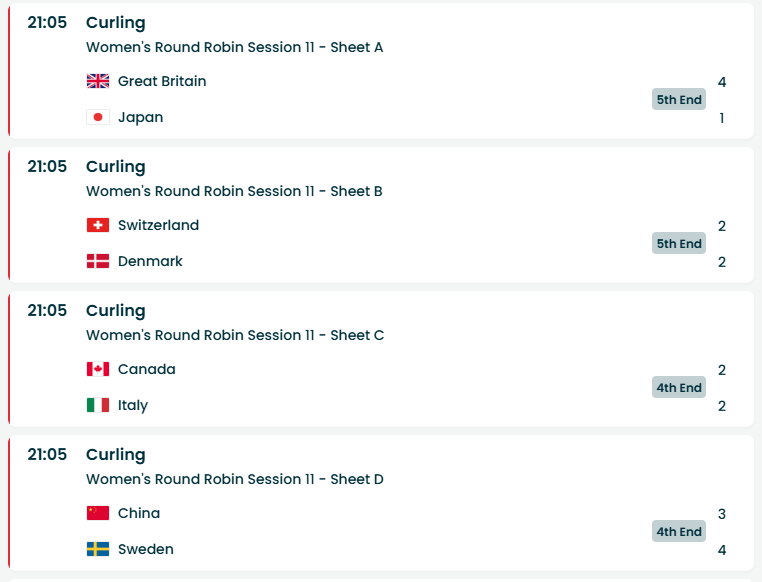This screenshot has width=762, height=582.
Task: Open the Sheet B session title
Action: pyautogui.click(x=234, y=191)
